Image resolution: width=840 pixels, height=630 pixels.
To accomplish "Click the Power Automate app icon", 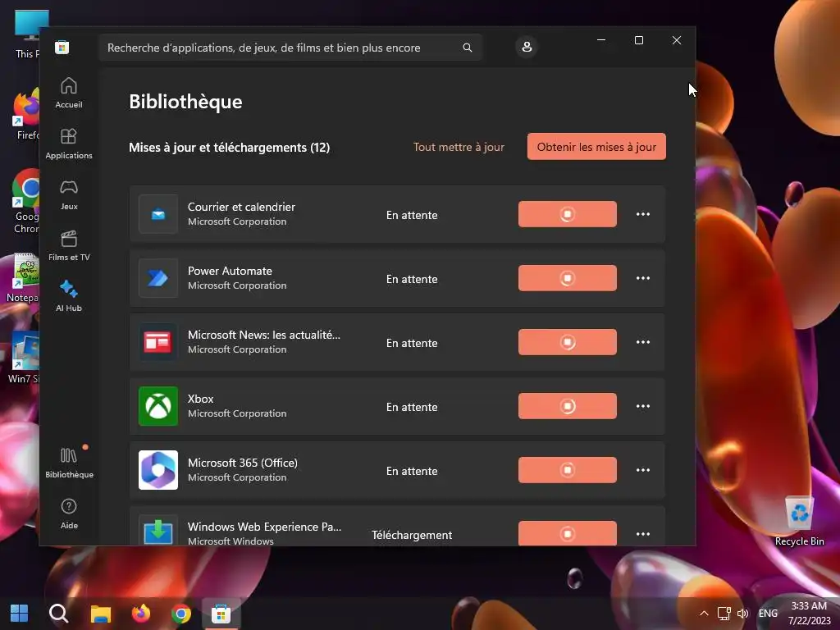I will (x=158, y=278).
